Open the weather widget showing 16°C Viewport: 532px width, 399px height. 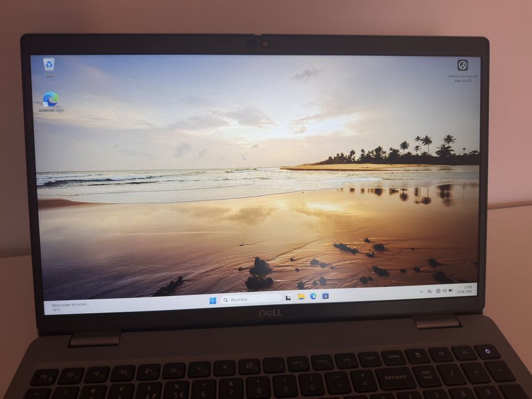(x=71, y=307)
